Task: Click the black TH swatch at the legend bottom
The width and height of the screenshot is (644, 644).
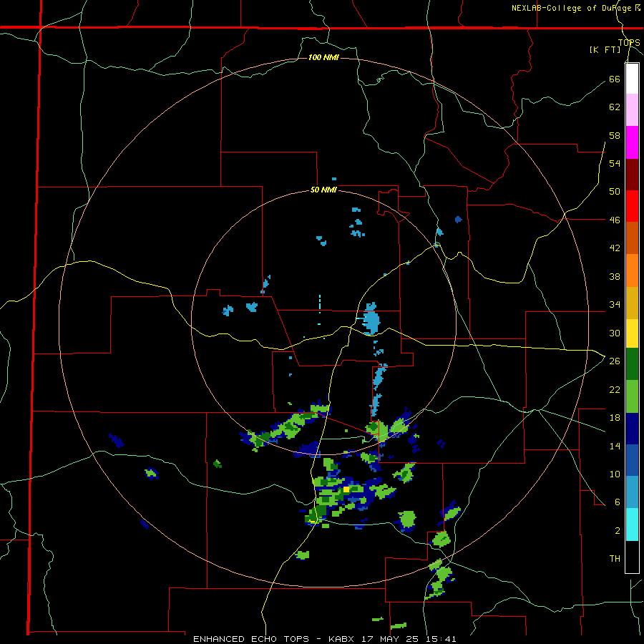Action: tap(632, 557)
